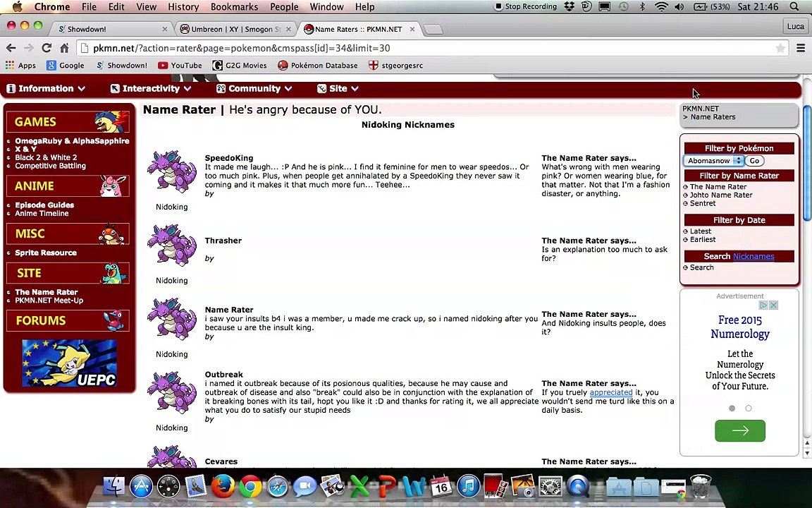
Task: Click the Go filter button
Action: click(754, 161)
